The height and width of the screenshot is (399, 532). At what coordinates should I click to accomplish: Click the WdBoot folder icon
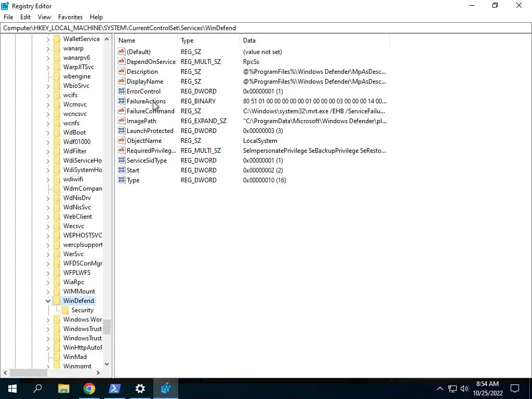tap(57, 132)
